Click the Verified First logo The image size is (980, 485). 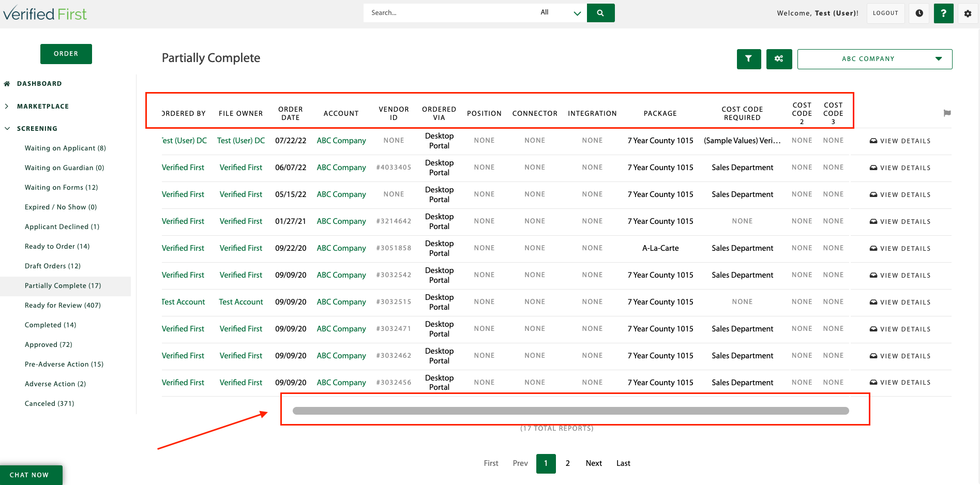click(x=45, y=14)
